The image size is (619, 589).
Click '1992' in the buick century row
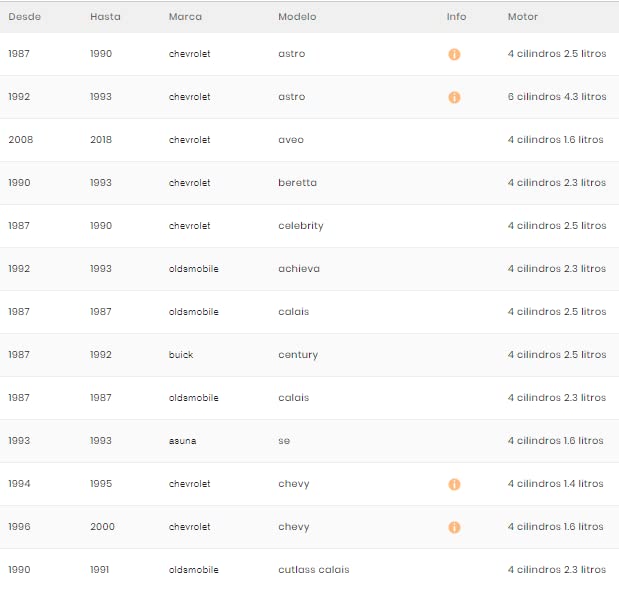tap(101, 355)
